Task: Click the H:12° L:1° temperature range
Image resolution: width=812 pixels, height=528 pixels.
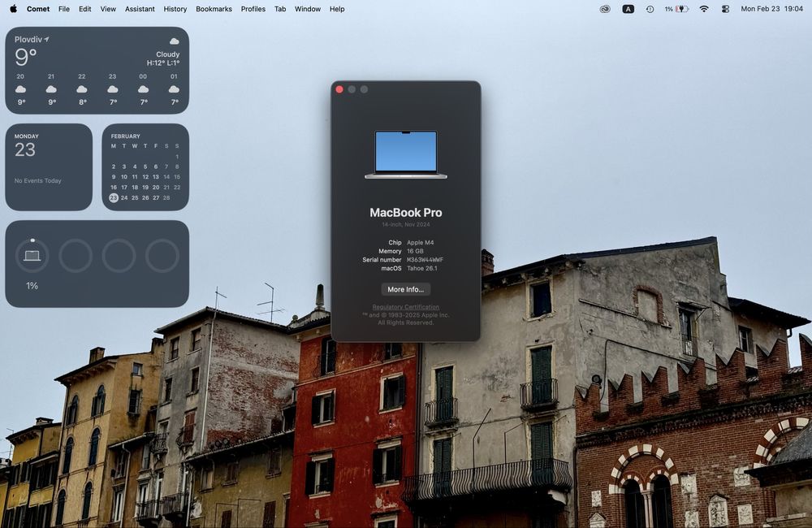Action: click(163, 63)
